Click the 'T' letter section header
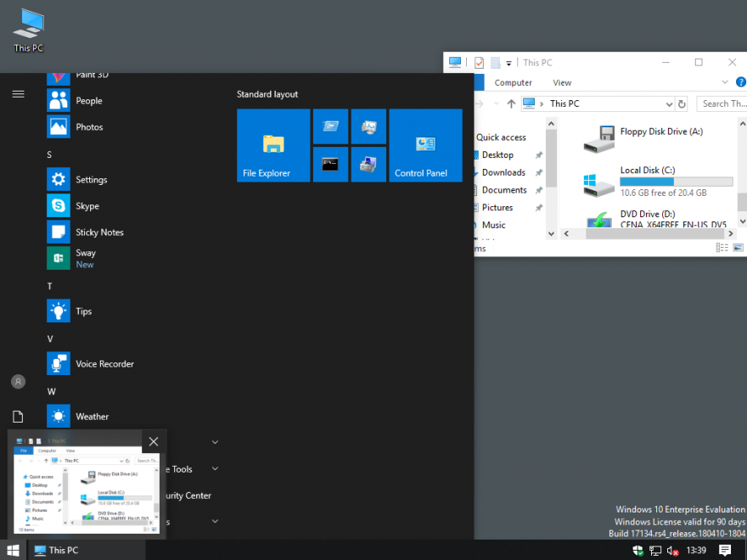The height and width of the screenshot is (560, 747). point(49,286)
